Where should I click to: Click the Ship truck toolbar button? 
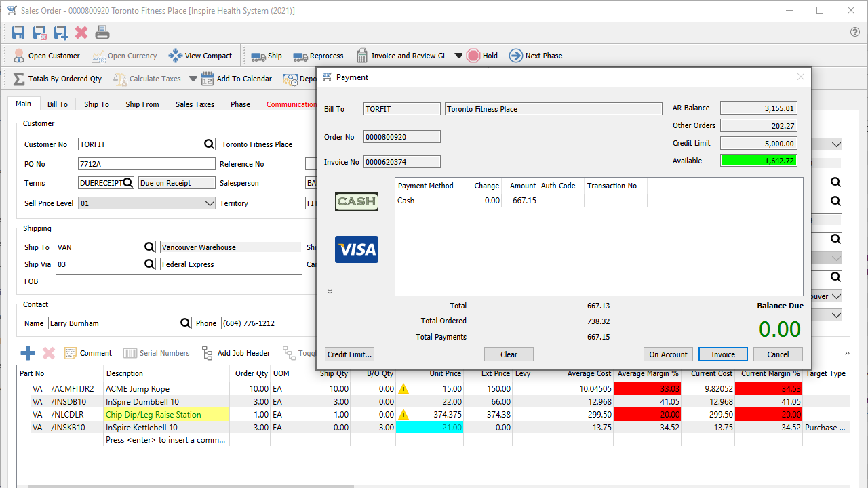pos(267,56)
